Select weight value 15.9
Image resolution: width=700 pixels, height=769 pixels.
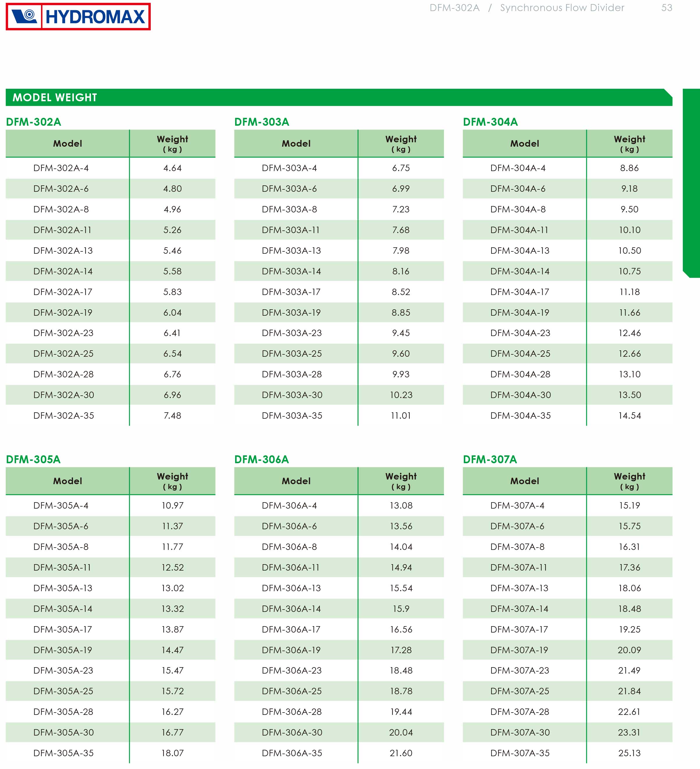pyautogui.click(x=401, y=609)
